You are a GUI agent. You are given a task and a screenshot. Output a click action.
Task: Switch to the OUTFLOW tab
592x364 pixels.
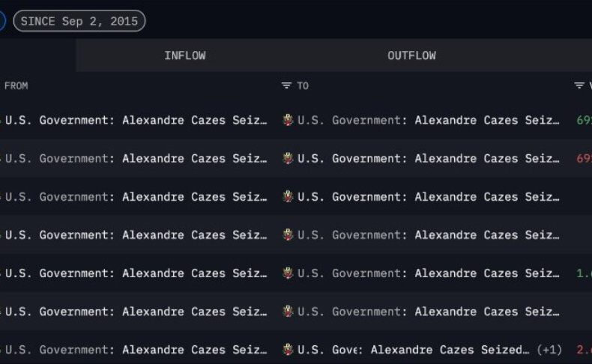[411, 55]
